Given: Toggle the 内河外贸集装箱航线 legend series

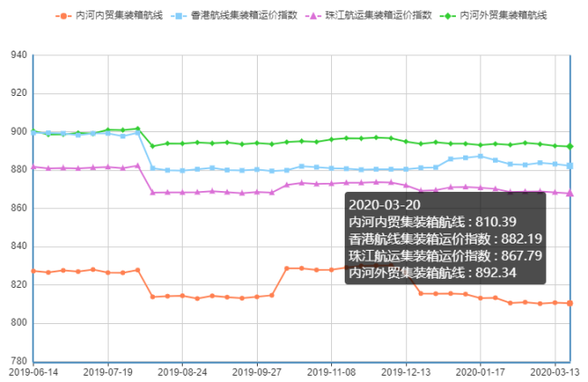Looking at the screenshot, I should [494, 15].
